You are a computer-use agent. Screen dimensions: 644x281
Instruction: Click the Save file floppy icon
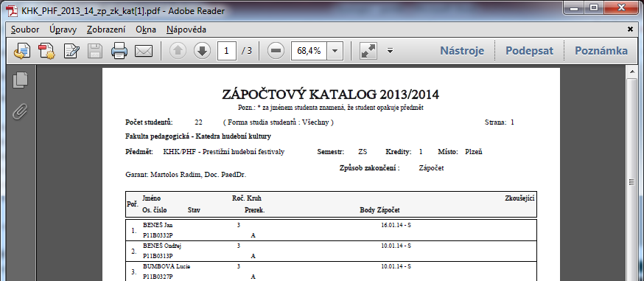pyautogui.click(x=95, y=51)
